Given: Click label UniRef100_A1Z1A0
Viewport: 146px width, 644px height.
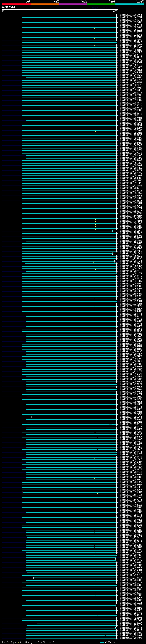Looking at the screenshot, I should pos(131,50).
